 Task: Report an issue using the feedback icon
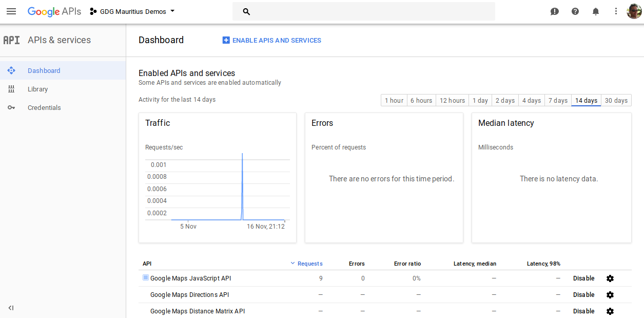(x=554, y=11)
